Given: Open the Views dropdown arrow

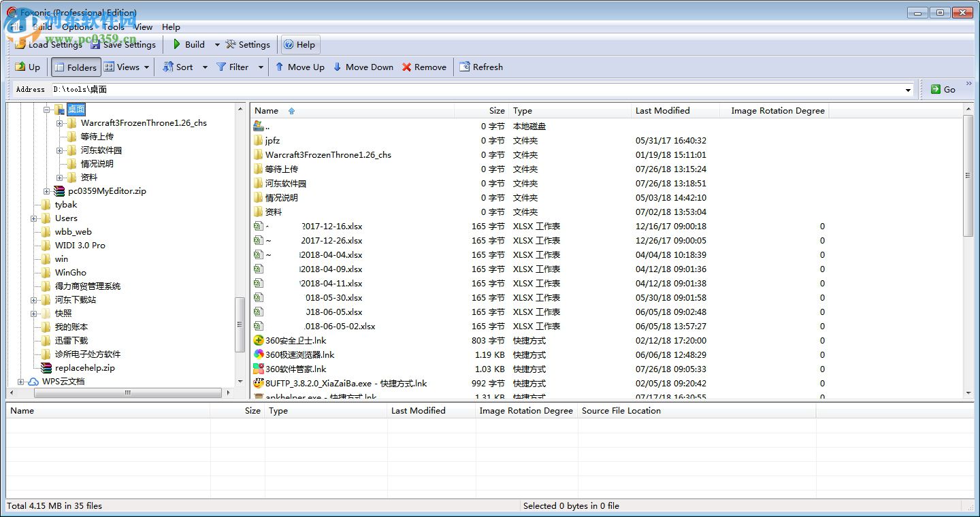Looking at the screenshot, I should click(145, 67).
